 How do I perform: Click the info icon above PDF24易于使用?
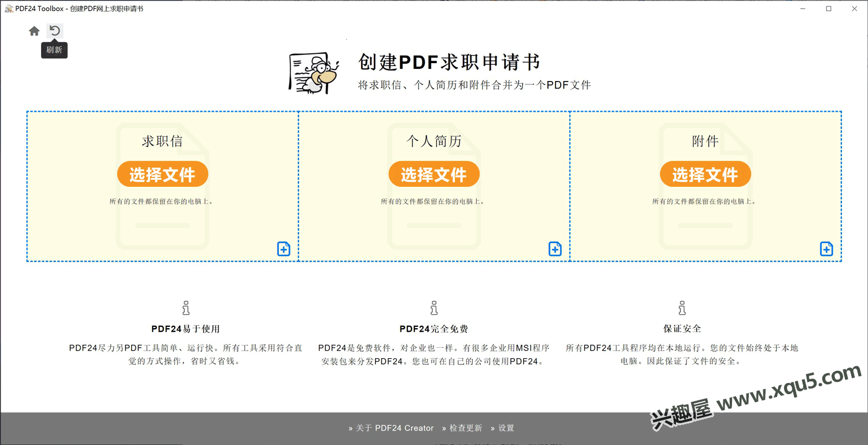pos(186,308)
